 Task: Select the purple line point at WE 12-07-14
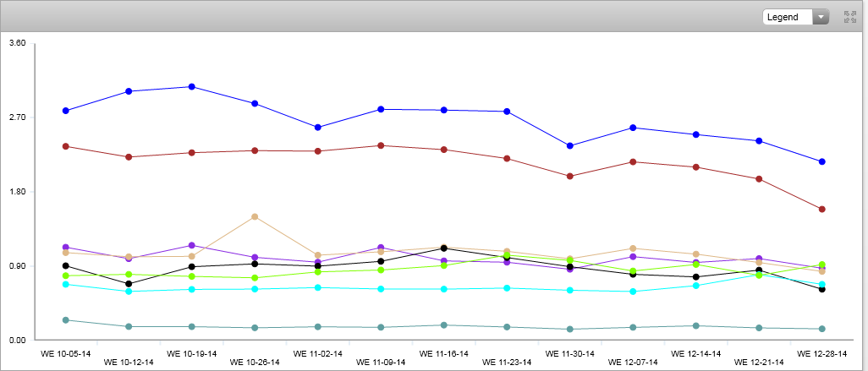pos(633,256)
